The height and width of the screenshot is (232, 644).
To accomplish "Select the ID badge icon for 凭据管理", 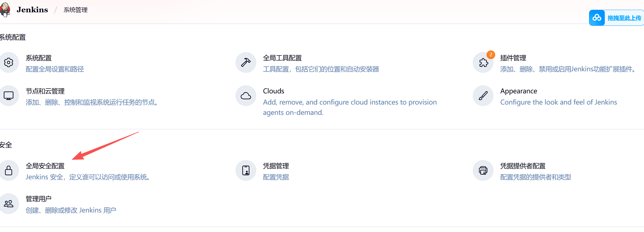I will click(x=246, y=170).
